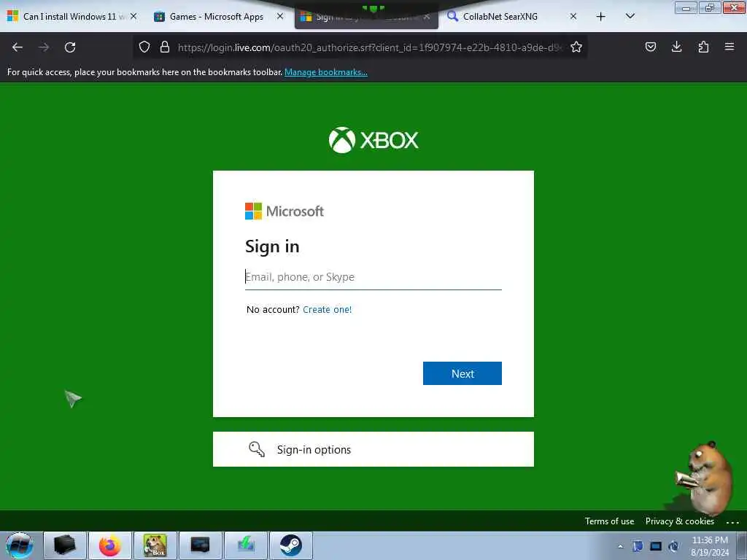Open the dark monitor taskbar app
Image resolution: width=747 pixels, height=560 pixels.
click(201, 545)
